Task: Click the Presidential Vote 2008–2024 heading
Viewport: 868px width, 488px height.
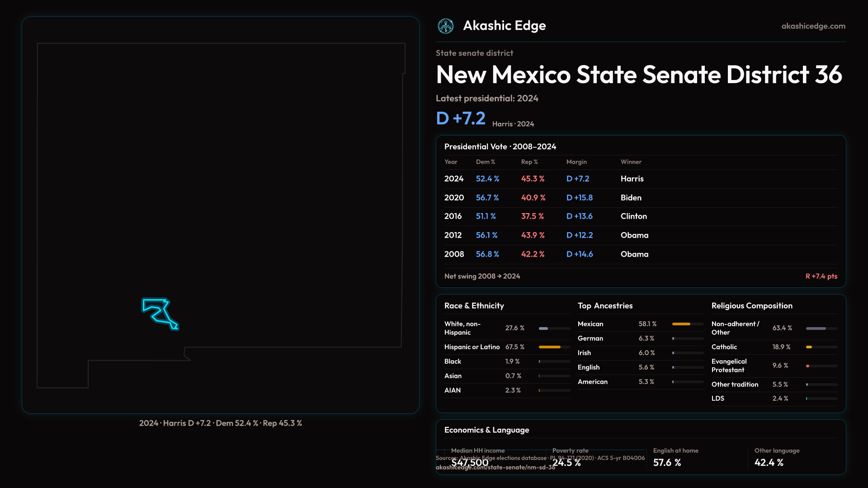Action: click(500, 147)
